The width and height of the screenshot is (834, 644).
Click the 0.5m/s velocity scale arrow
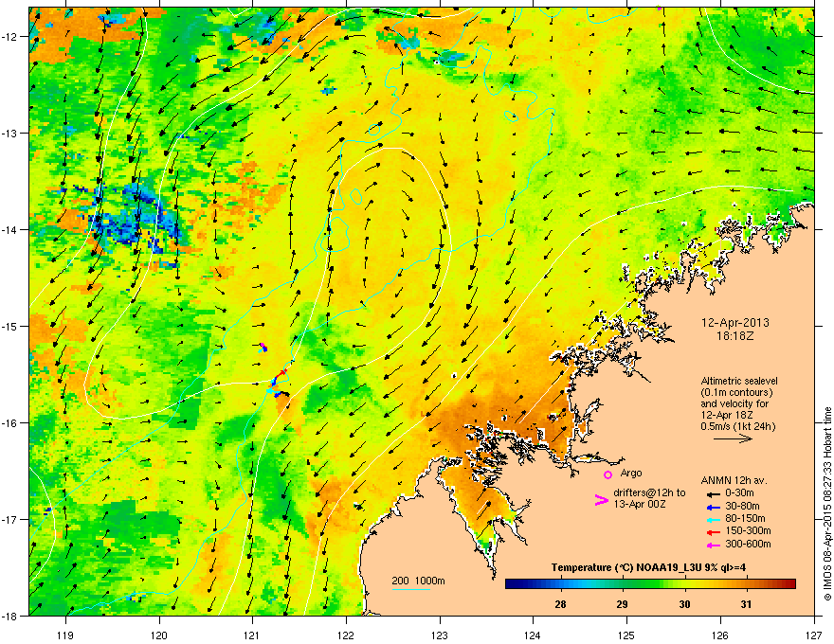[733, 438]
